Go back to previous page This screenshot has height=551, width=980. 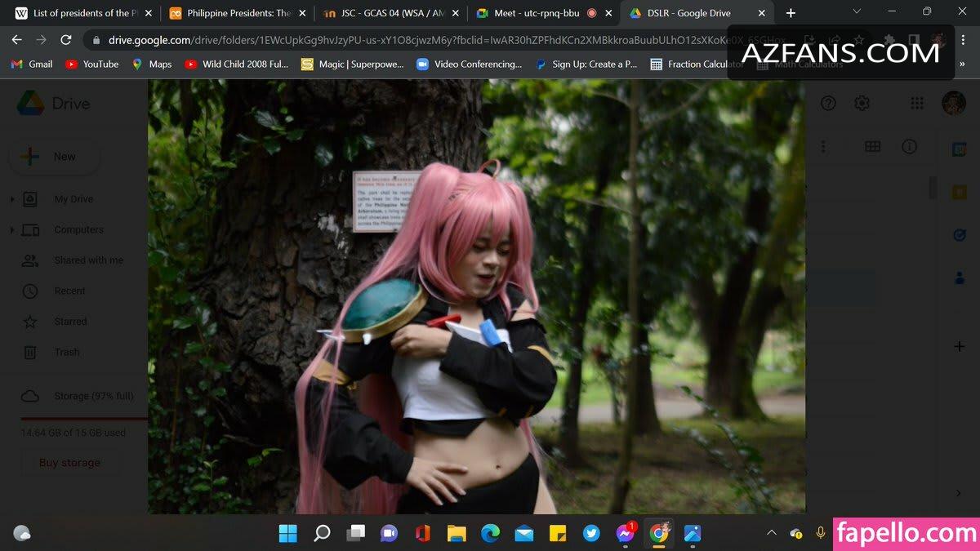click(16, 39)
